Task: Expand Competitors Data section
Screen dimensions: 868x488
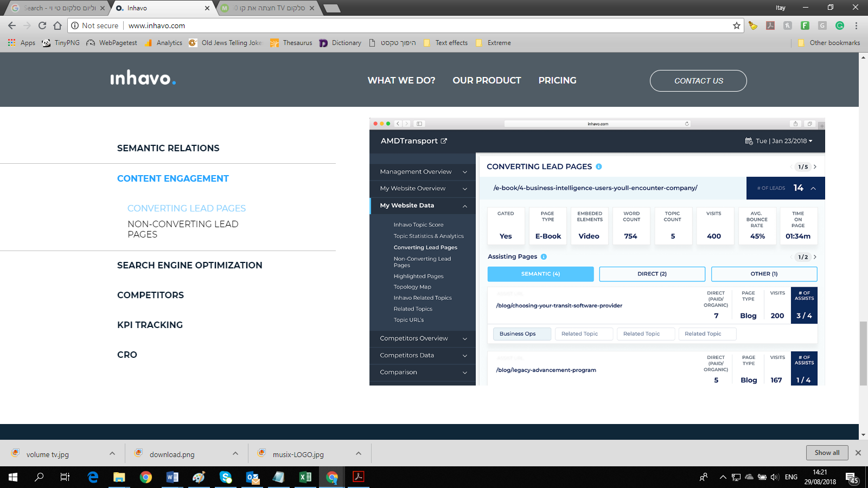Action: (423, 356)
